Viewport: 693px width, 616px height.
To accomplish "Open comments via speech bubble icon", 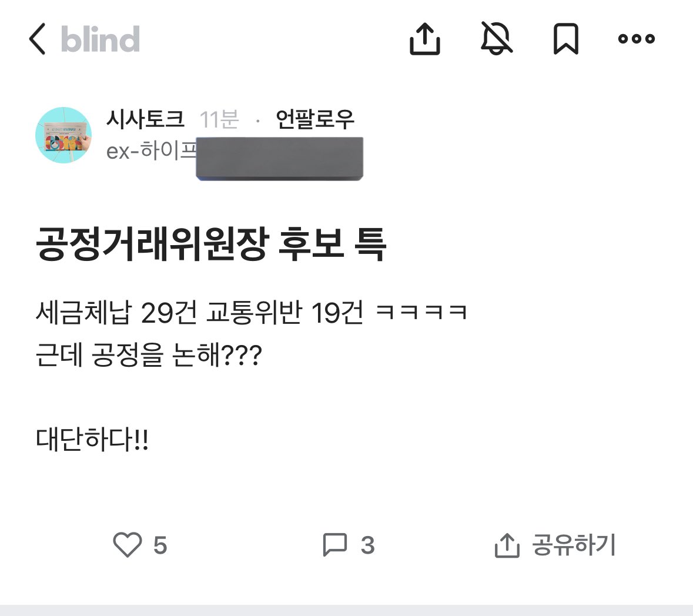I will 334,544.
